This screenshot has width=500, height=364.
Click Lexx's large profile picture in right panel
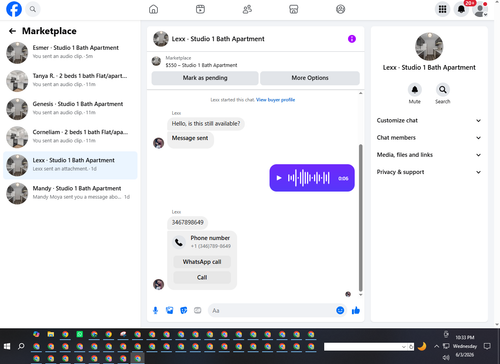point(429,46)
